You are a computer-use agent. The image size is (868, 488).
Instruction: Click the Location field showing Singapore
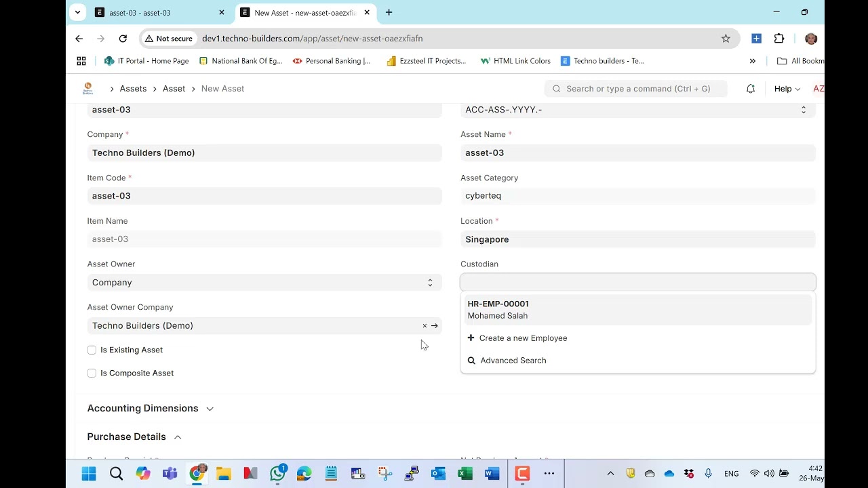(x=638, y=239)
